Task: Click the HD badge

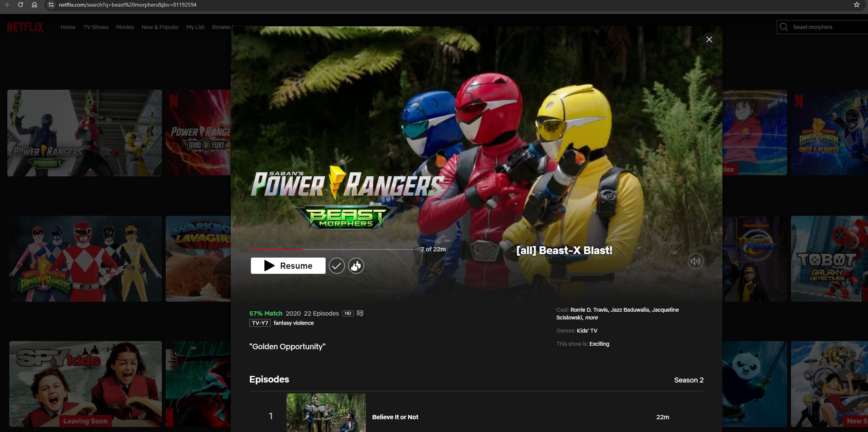Action: (x=348, y=313)
